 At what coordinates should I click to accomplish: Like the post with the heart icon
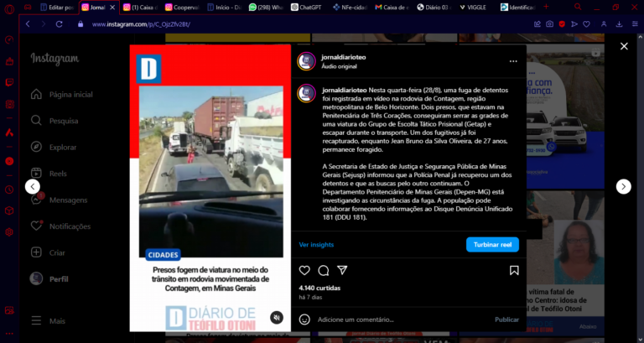pos(304,270)
